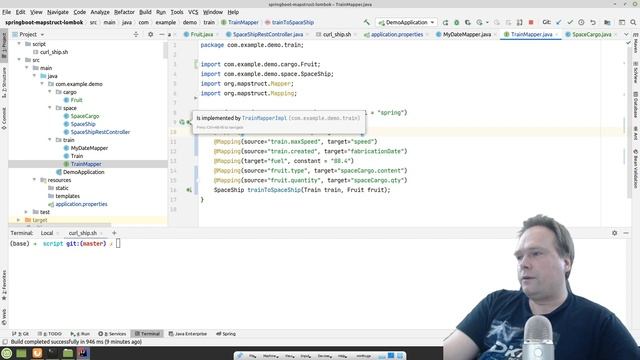Click the Rerun DemoApplication icon
Image resolution: width=640 pixels, height=360 pixels.
click(x=445, y=22)
